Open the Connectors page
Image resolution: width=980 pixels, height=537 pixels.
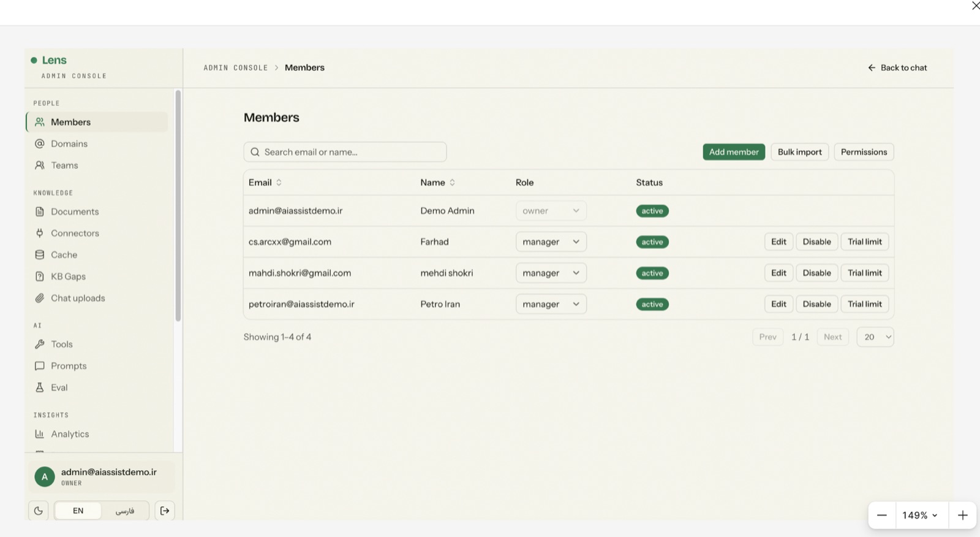click(97, 233)
